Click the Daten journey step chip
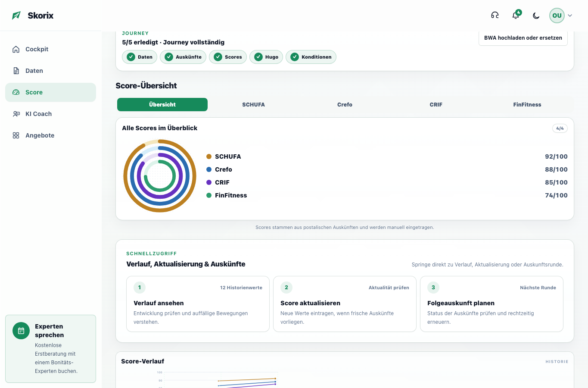The image size is (588, 388). pyautogui.click(x=140, y=57)
